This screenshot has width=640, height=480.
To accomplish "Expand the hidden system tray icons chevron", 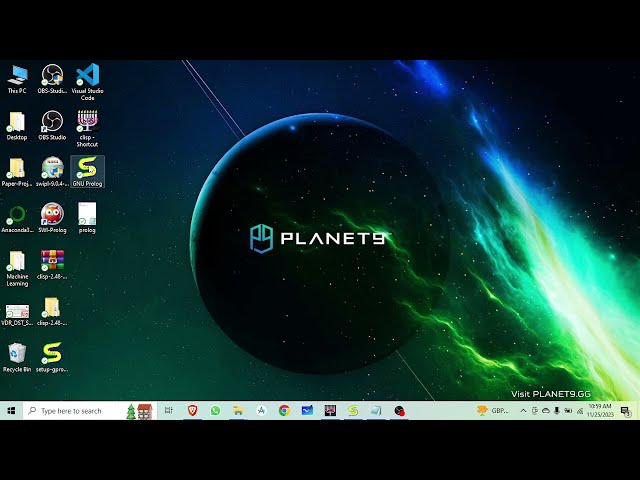I will point(523,411).
